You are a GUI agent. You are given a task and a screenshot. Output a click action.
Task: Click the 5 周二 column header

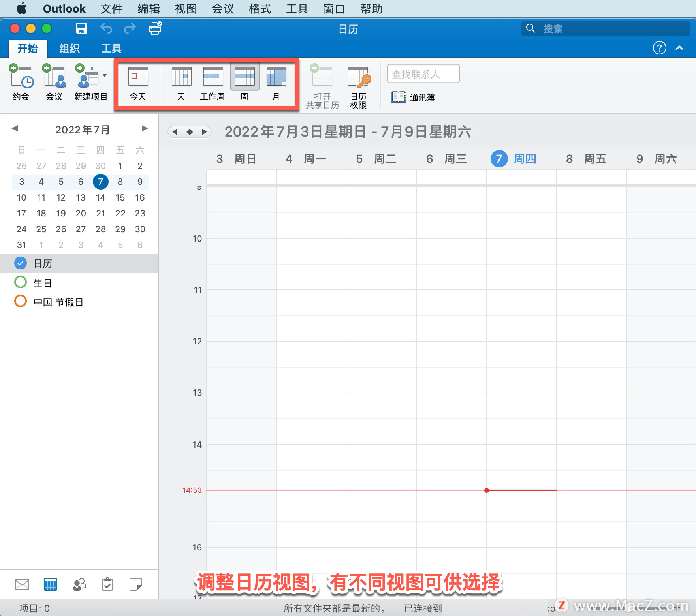click(x=376, y=159)
